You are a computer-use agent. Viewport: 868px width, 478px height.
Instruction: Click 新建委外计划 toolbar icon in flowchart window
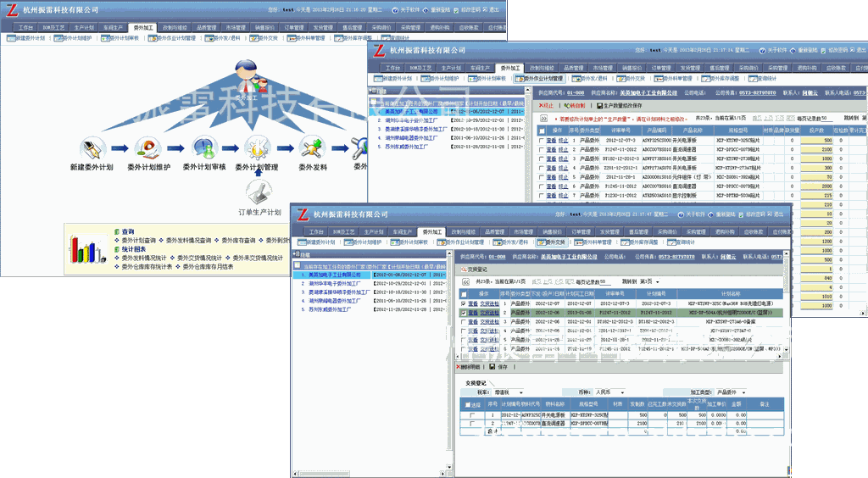click(x=11, y=38)
